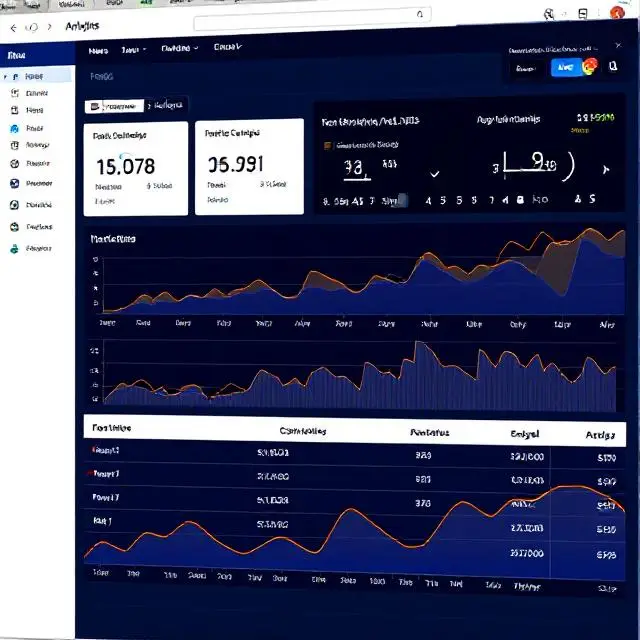The height and width of the screenshot is (640, 640).
Task: Click into the browser address bar
Action: pyautogui.click(x=300, y=20)
